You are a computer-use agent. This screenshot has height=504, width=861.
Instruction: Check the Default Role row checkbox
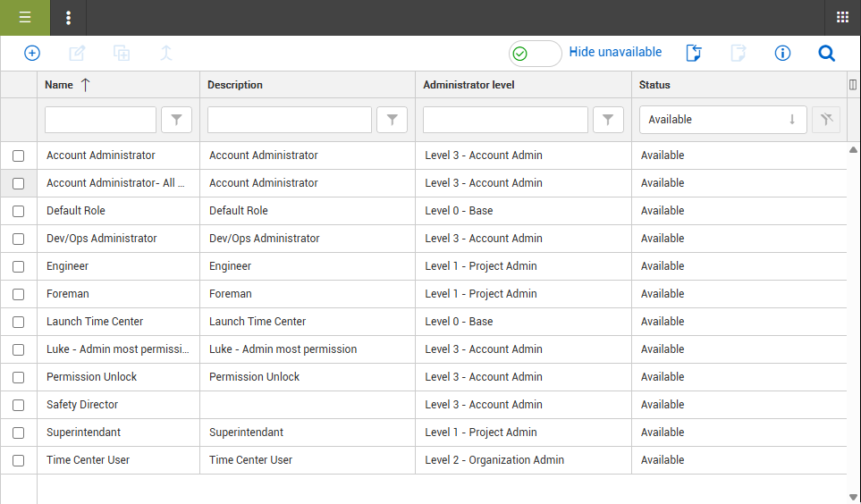pyautogui.click(x=18, y=212)
